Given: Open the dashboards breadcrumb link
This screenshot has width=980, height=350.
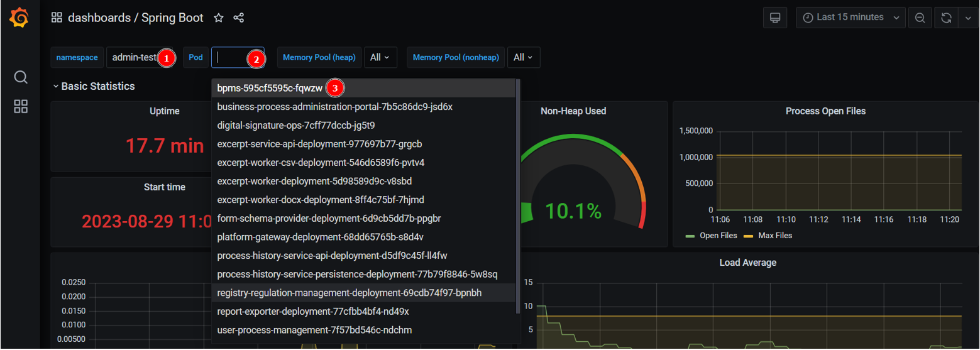Looking at the screenshot, I should tap(99, 18).
